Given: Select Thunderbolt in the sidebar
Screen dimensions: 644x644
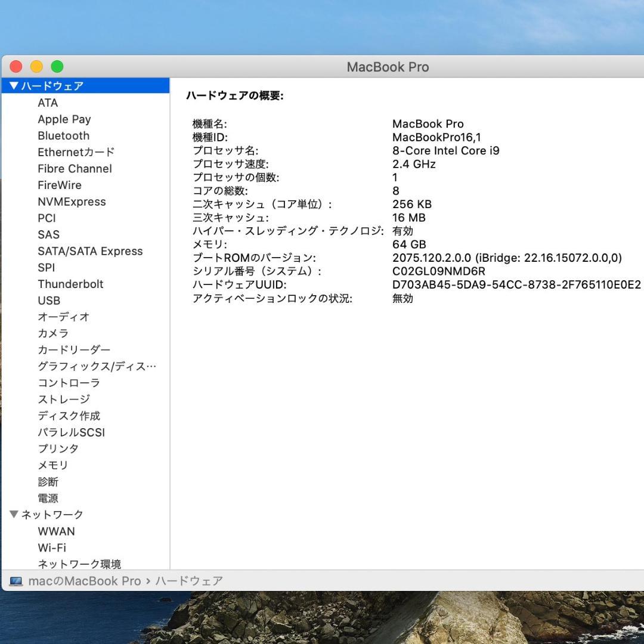Looking at the screenshot, I should click(70, 284).
